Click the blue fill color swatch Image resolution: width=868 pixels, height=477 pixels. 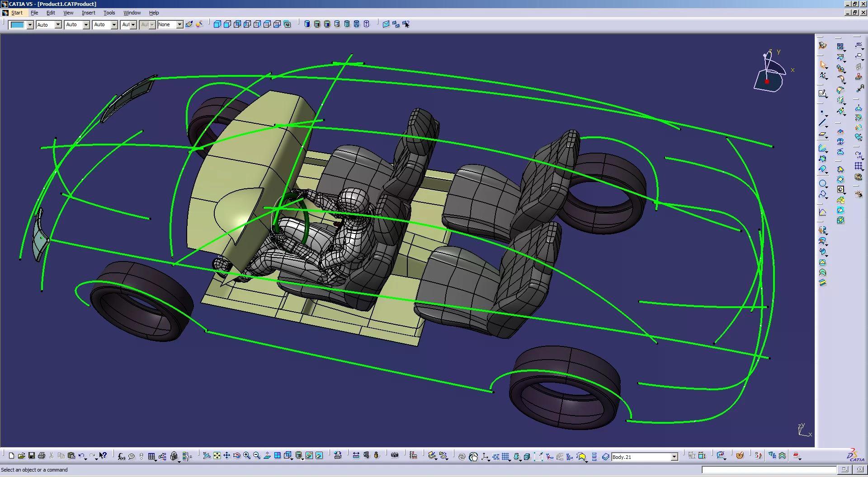tap(17, 25)
